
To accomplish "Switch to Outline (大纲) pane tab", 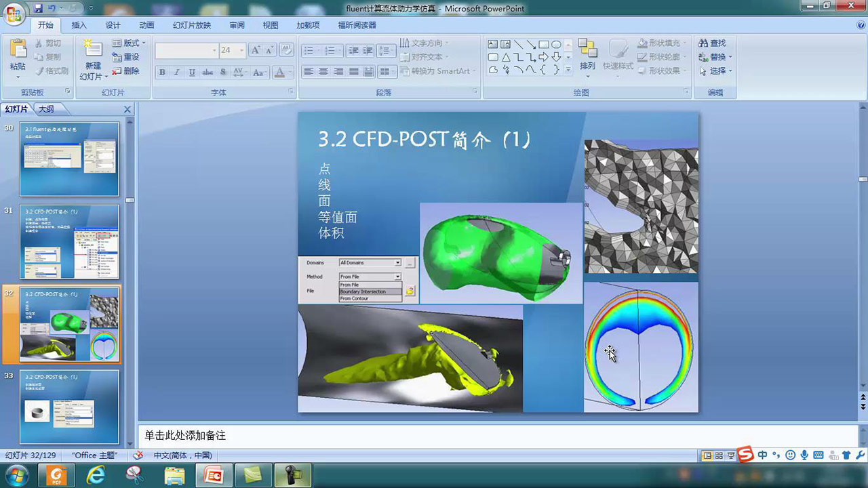I will 46,109.
